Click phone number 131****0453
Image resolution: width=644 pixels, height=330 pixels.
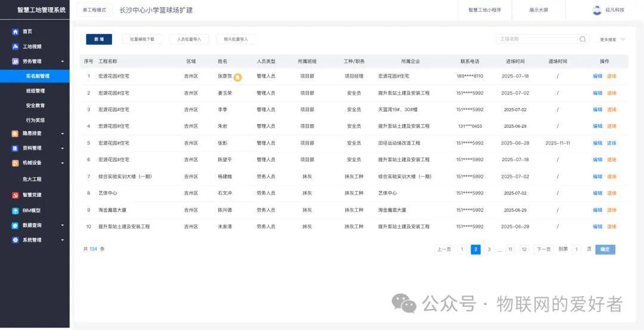[469, 126]
